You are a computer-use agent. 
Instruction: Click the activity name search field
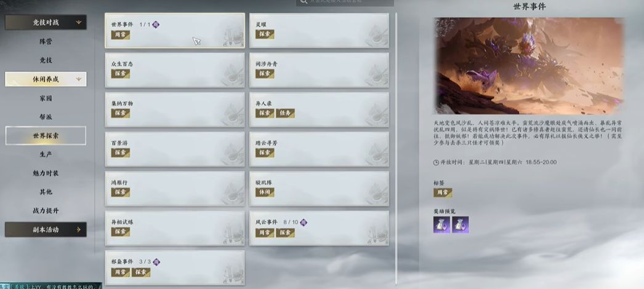pos(345,2)
